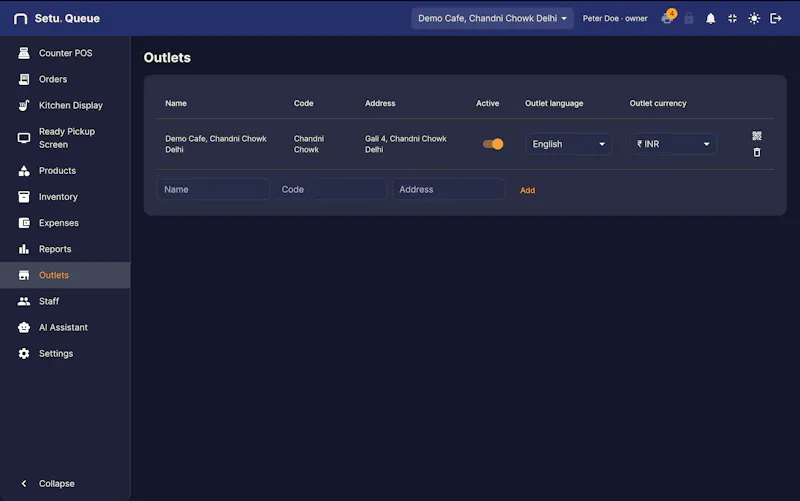This screenshot has width=800, height=501.
Task: Focus the new outlet Code field
Action: point(331,189)
